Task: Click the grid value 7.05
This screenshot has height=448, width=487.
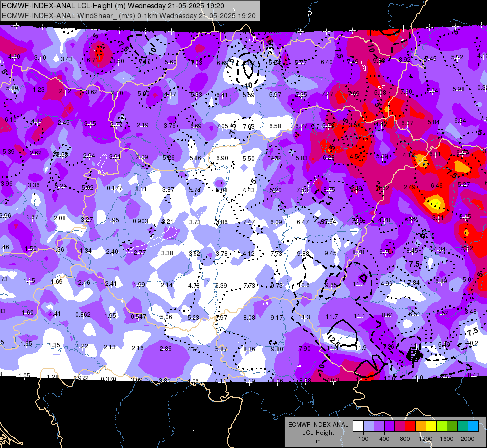Action: (x=222, y=126)
